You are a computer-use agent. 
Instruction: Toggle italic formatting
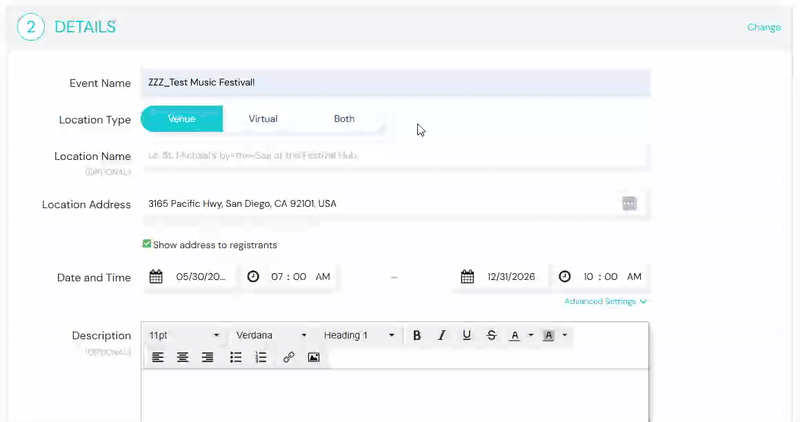point(442,335)
